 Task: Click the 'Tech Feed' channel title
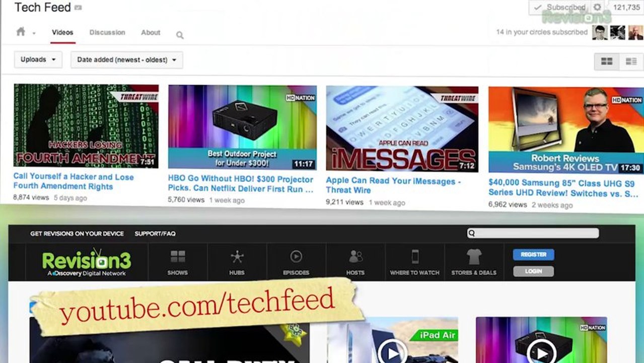pyautogui.click(x=43, y=8)
